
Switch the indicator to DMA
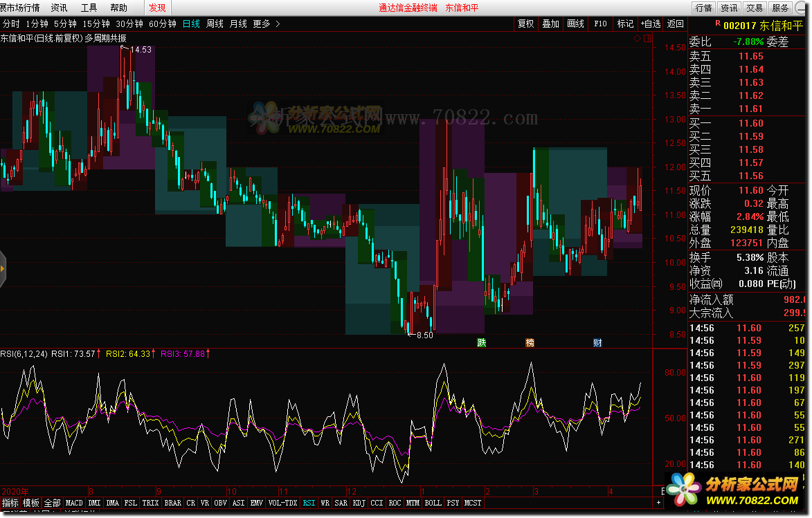tap(112, 503)
